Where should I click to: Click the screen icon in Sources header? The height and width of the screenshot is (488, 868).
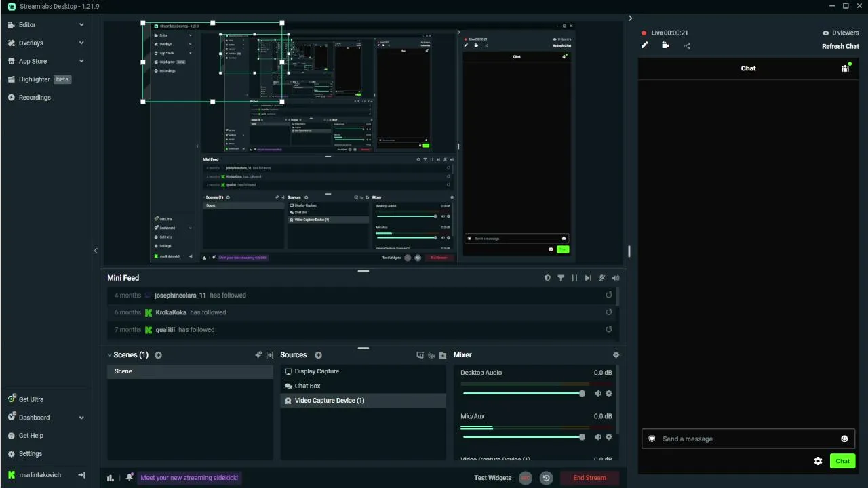[x=420, y=355]
